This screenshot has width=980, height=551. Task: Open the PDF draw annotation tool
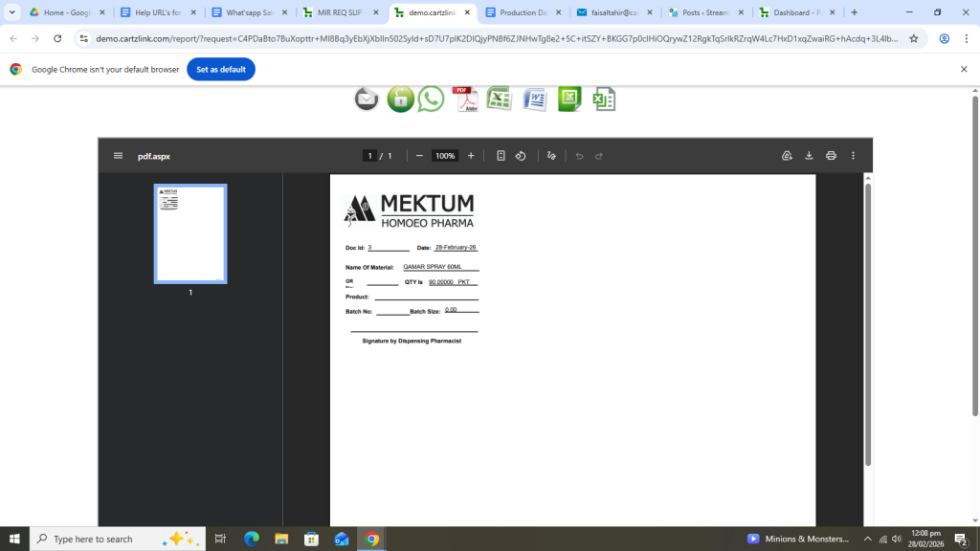(x=551, y=156)
